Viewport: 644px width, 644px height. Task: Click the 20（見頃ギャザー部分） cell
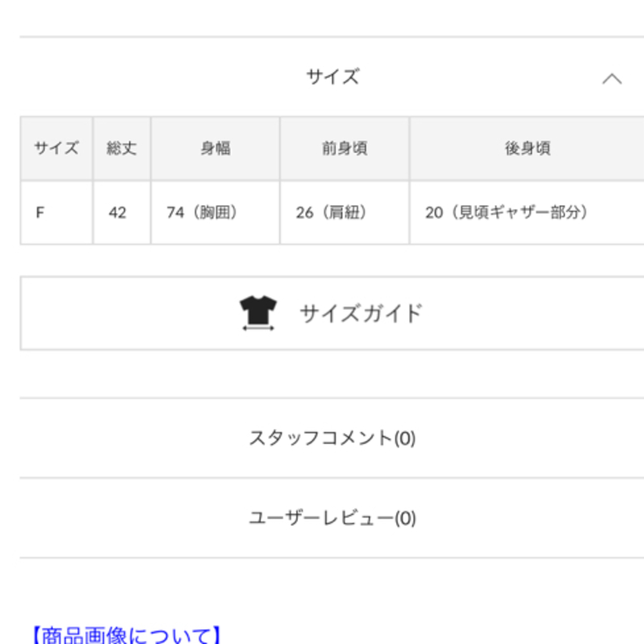pos(527,212)
